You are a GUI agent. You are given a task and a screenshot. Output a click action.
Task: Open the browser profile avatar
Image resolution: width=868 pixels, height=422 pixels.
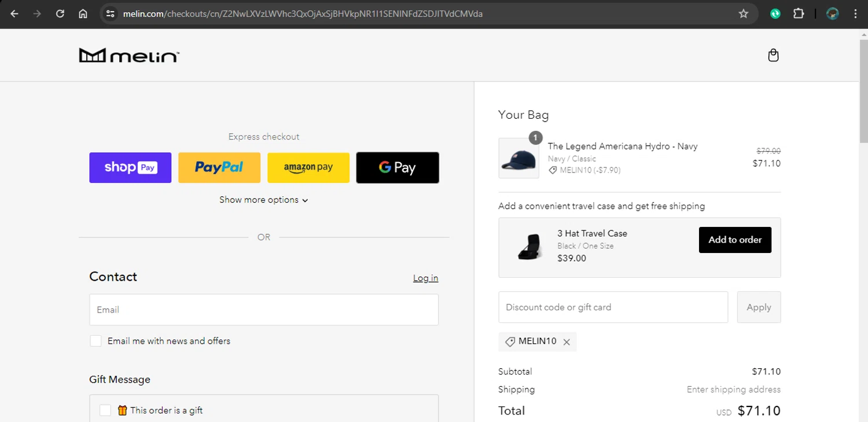coord(833,14)
